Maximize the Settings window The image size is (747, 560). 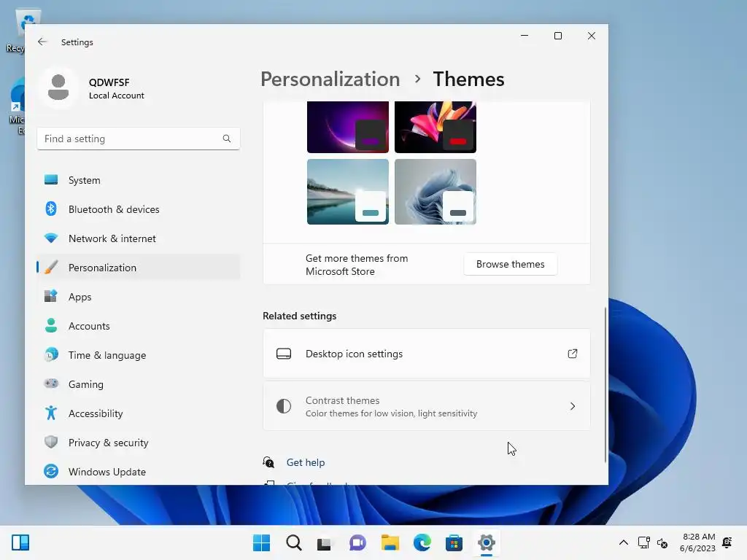click(x=558, y=36)
